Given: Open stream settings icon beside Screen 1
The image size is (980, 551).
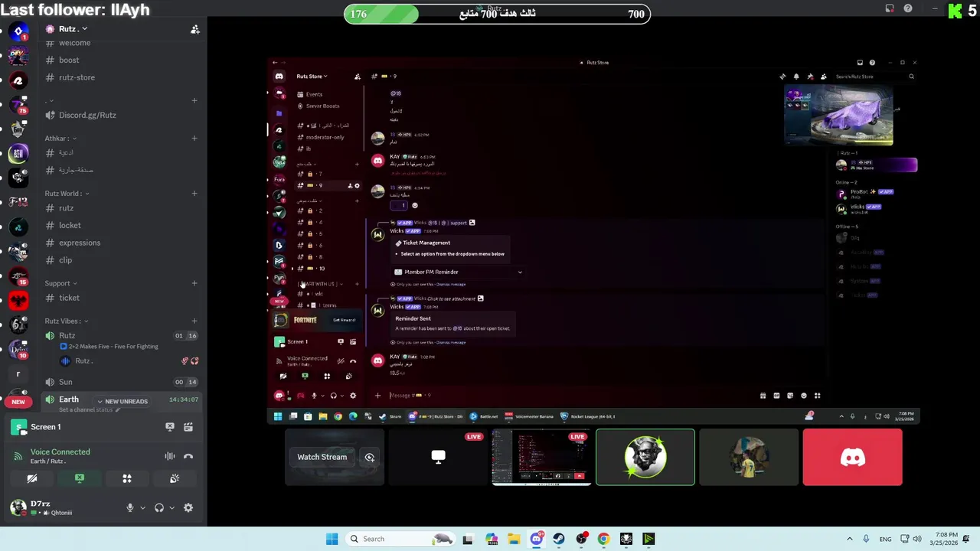Looking at the screenshot, I should (188, 427).
